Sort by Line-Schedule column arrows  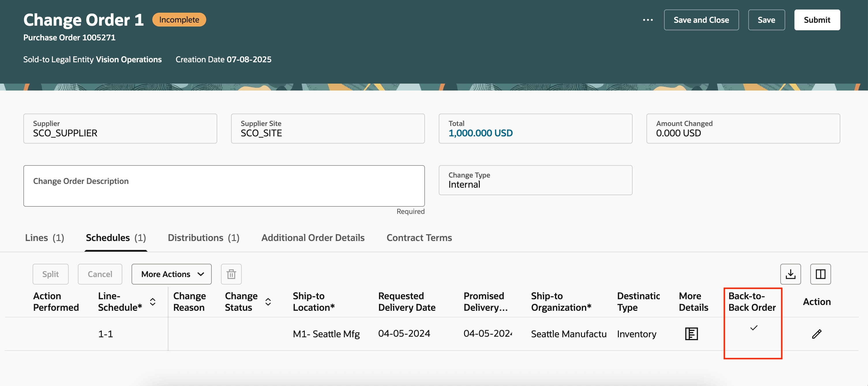(153, 302)
